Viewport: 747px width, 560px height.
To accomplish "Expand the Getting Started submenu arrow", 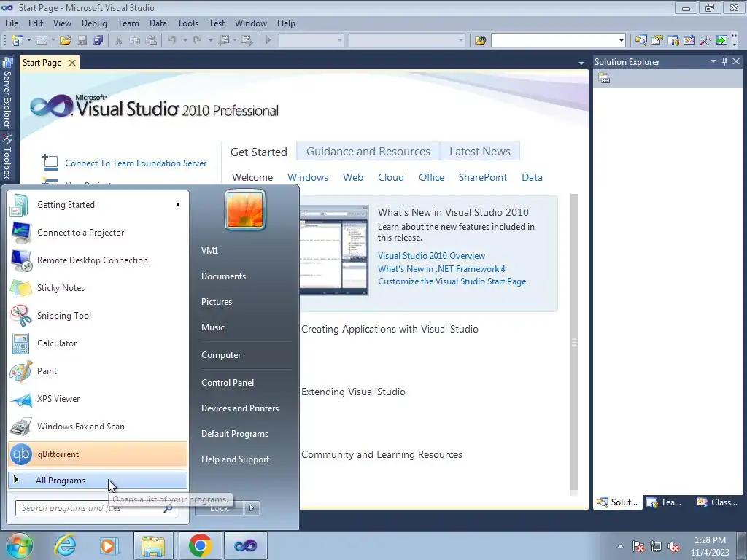I will coord(177,205).
